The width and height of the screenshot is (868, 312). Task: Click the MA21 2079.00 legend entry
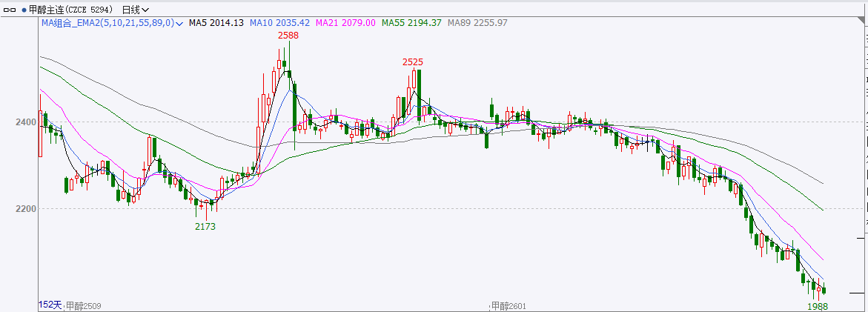345,23
